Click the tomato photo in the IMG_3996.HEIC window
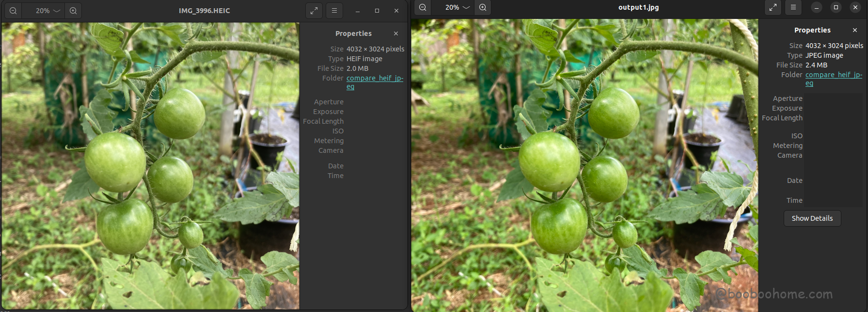The image size is (868, 312). point(150,165)
